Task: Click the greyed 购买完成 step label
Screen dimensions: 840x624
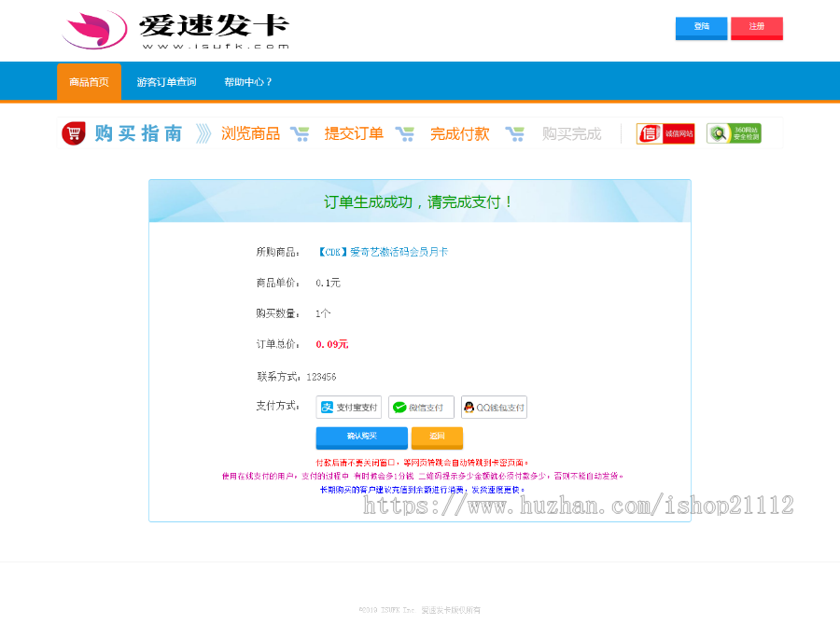Action: click(x=571, y=133)
